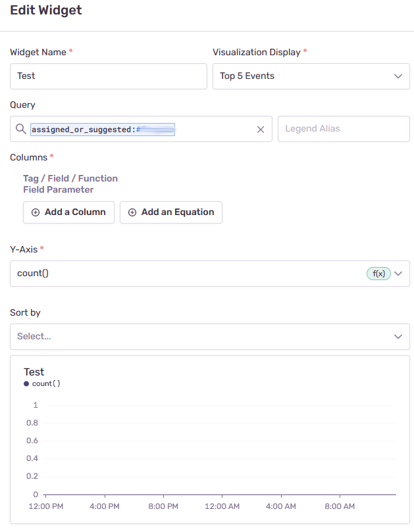Click the f(x) badge in Y-Axis
The height and width of the screenshot is (532, 414).
378,274
